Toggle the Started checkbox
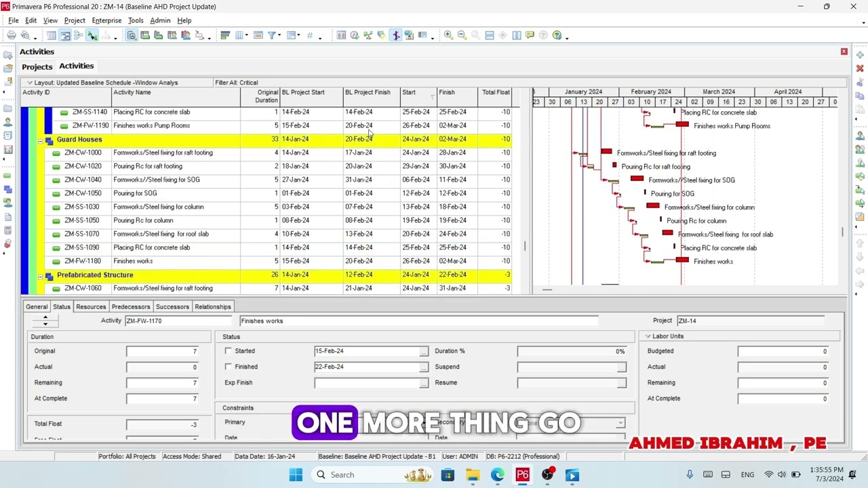This screenshot has height=488, width=868. (x=229, y=351)
